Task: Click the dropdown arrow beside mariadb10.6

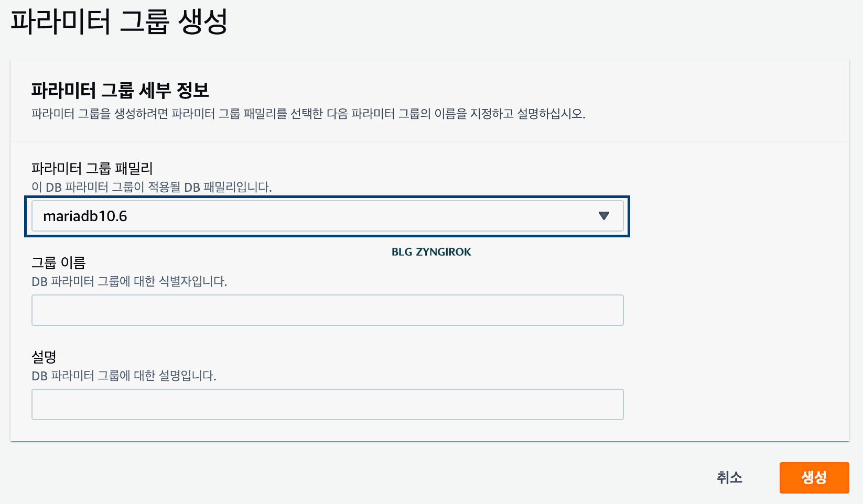Action: click(x=604, y=215)
